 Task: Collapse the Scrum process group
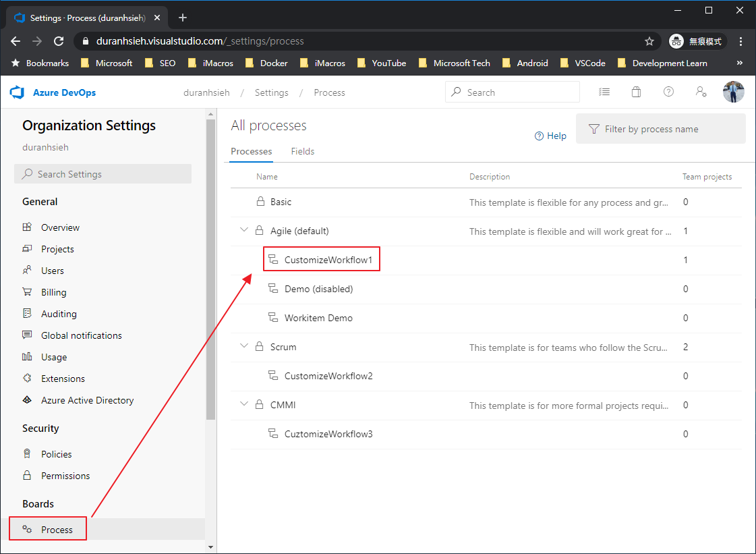click(x=244, y=346)
